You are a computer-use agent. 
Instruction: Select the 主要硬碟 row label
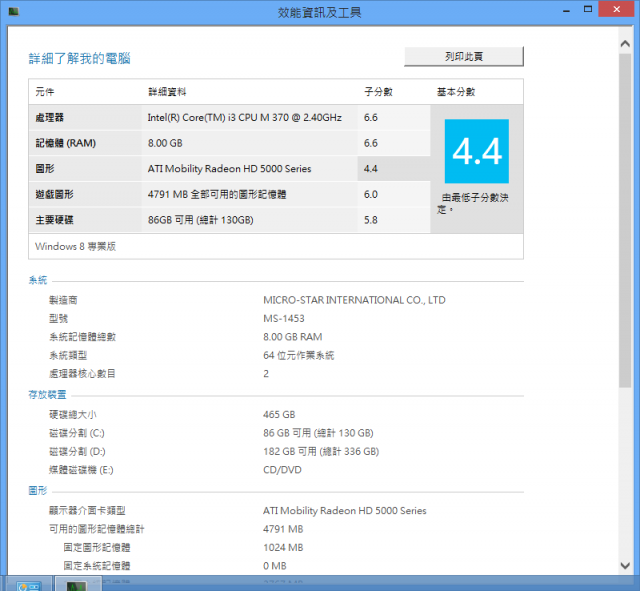[x=54, y=220]
